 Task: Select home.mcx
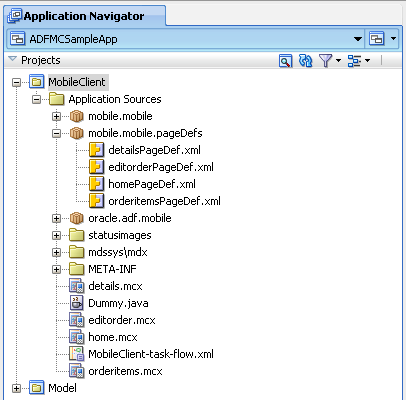click(x=113, y=337)
